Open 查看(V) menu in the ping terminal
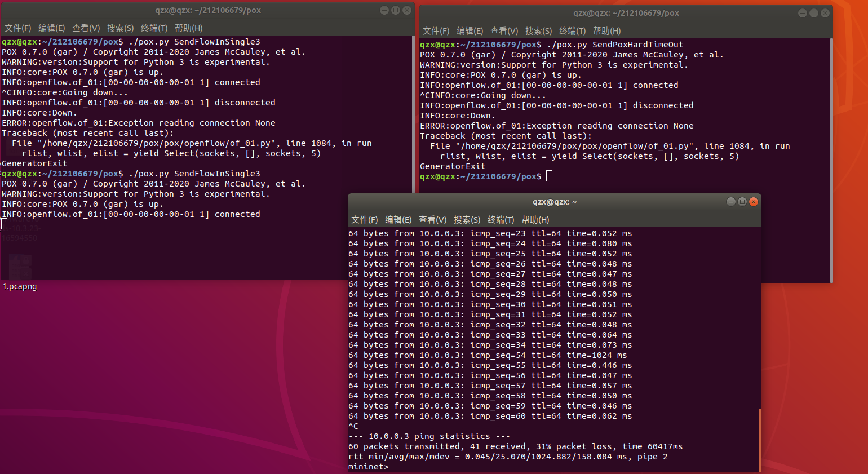 pyautogui.click(x=433, y=220)
